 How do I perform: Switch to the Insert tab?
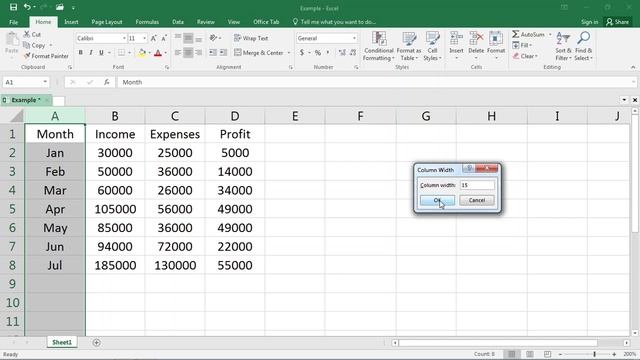pos(71,22)
